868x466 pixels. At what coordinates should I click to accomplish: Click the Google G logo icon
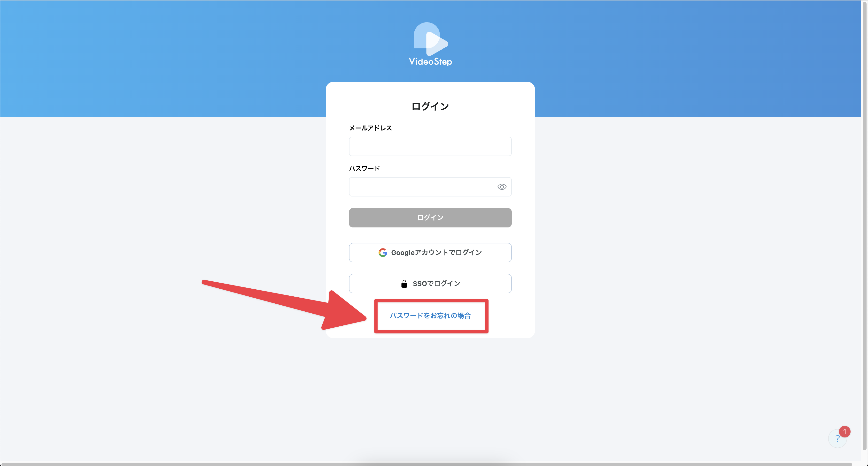pyautogui.click(x=382, y=253)
